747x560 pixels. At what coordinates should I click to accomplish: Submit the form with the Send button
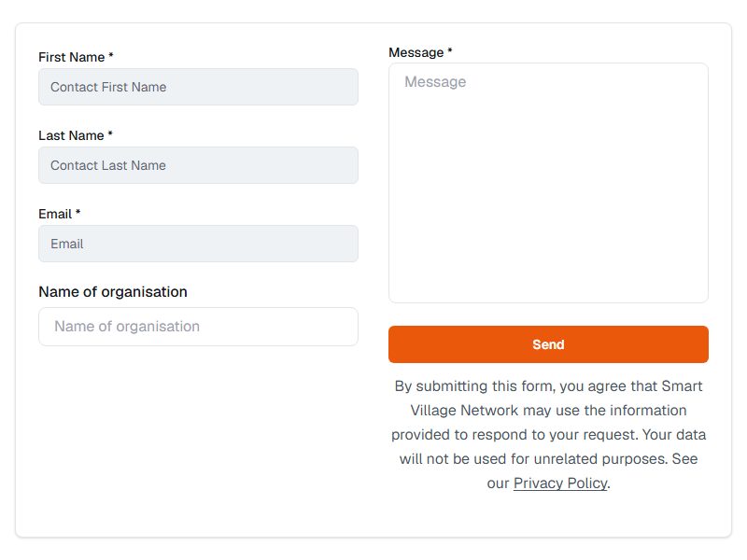click(548, 344)
